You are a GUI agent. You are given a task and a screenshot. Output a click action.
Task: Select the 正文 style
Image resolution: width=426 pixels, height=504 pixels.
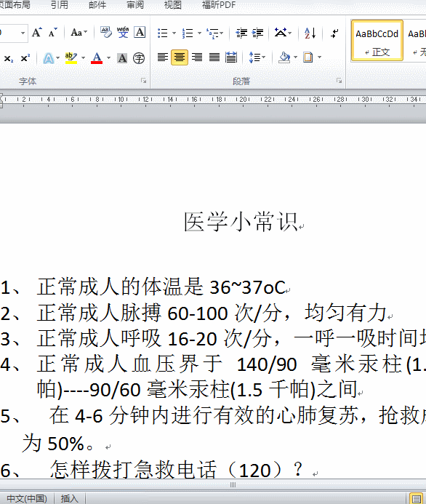click(377, 41)
